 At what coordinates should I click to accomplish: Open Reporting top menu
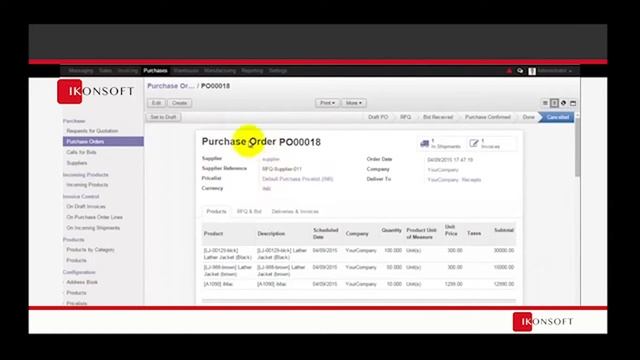252,71
